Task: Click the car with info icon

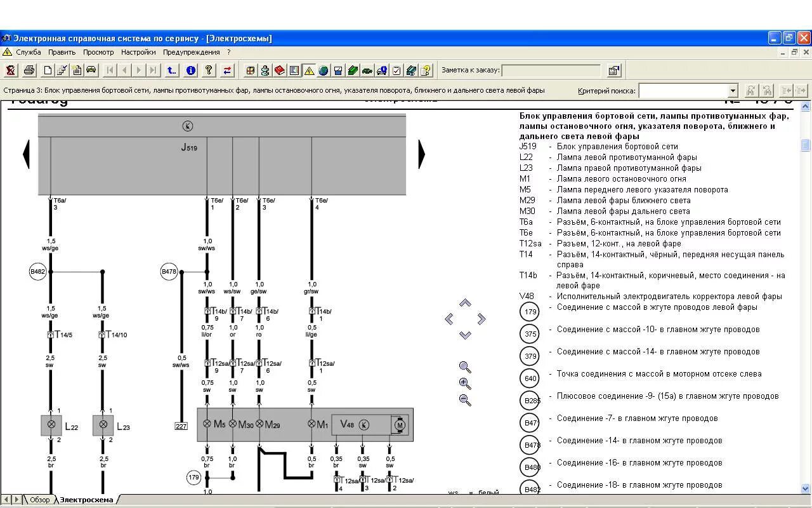Action: point(382,70)
